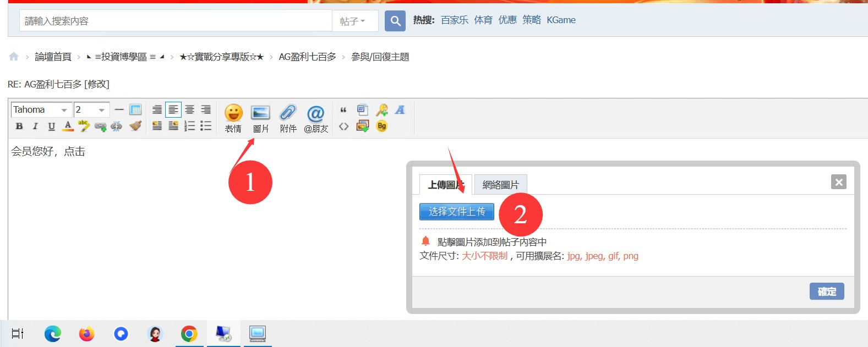Open the font size dropdown
Viewport: 868px width, 347px height.
[x=91, y=110]
